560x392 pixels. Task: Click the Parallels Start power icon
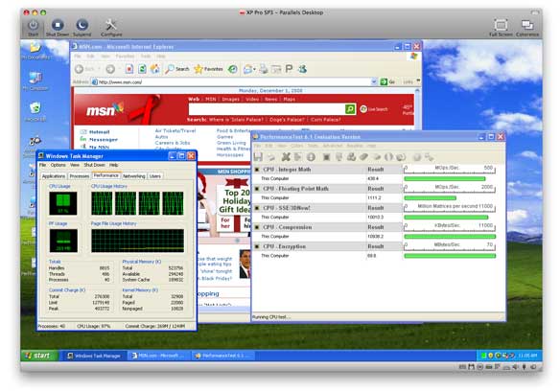pos(33,25)
